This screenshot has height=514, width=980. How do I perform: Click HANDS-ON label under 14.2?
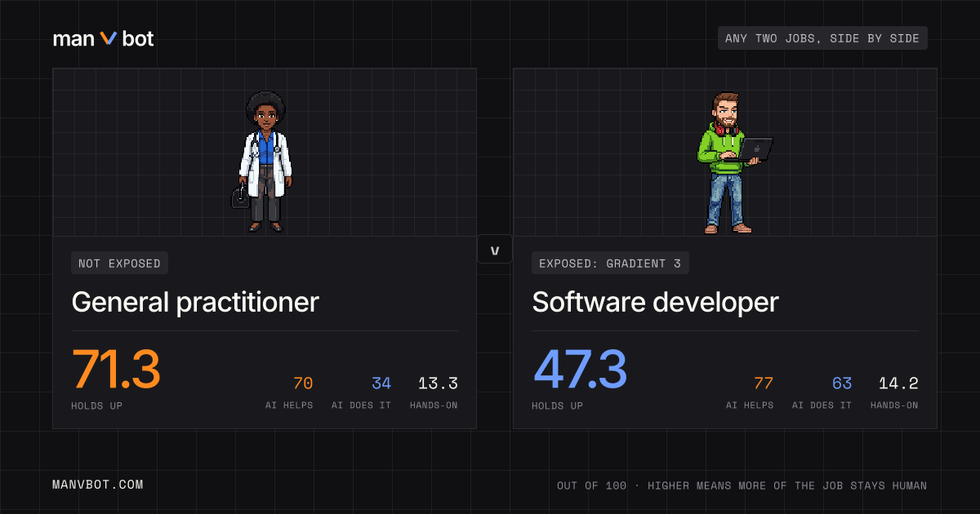coord(894,405)
